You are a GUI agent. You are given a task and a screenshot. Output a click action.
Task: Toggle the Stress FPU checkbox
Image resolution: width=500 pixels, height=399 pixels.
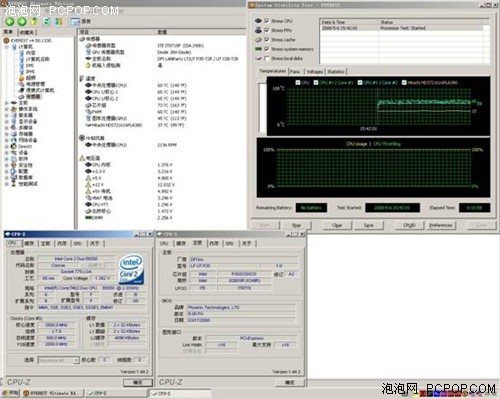pos(267,30)
